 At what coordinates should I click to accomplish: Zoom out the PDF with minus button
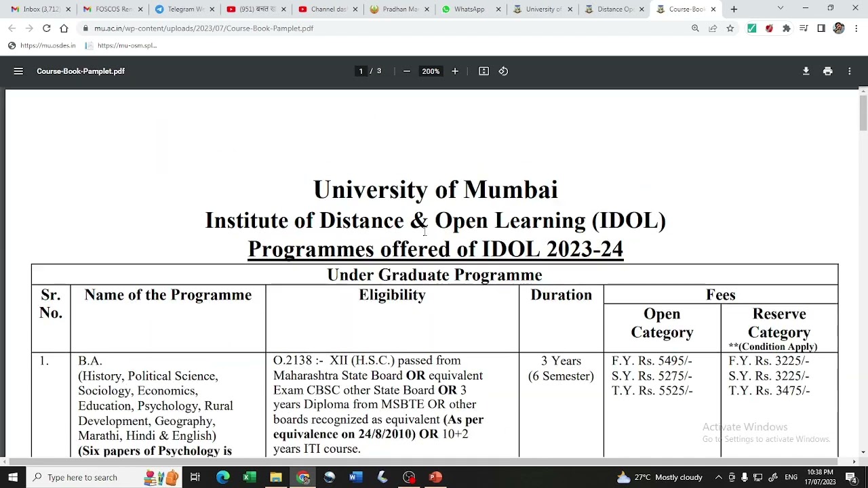pyautogui.click(x=406, y=71)
